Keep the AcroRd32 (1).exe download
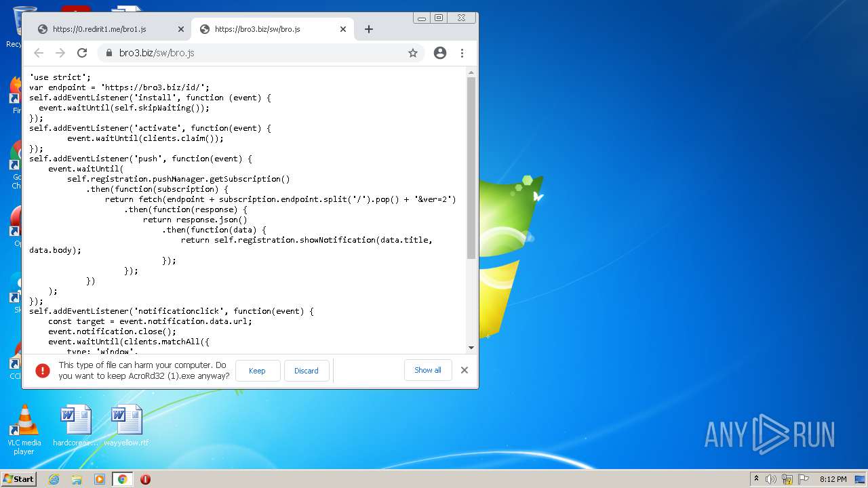 point(257,371)
